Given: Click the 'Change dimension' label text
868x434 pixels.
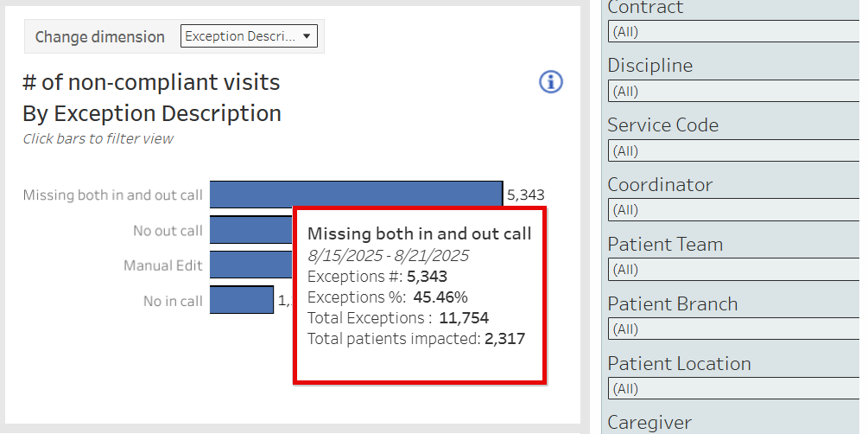Looking at the screenshot, I should [x=99, y=37].
